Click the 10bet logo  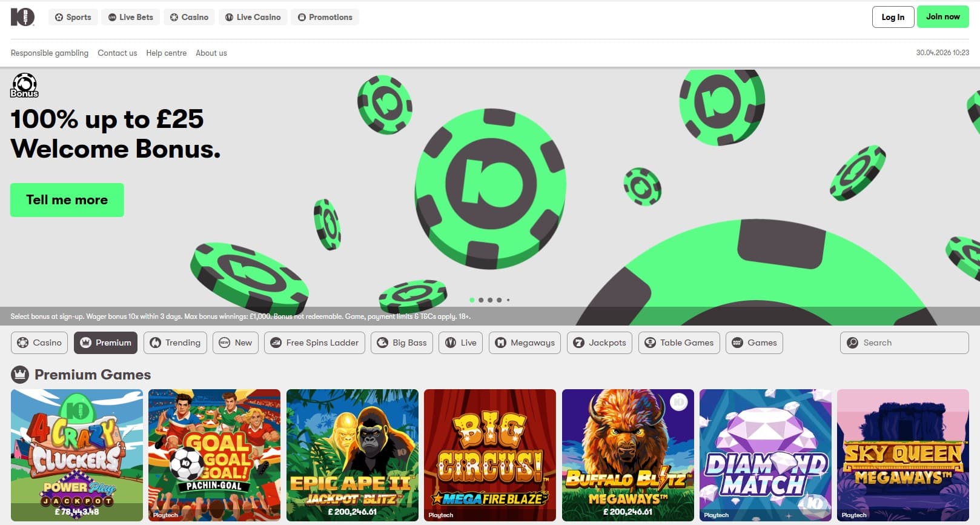(22, 17)
